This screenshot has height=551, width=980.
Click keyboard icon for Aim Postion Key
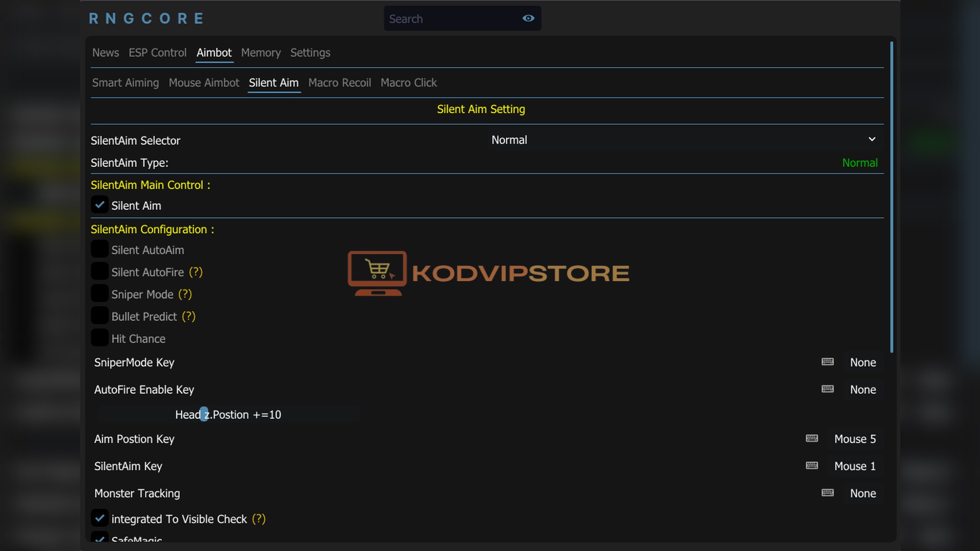point(812,439)
